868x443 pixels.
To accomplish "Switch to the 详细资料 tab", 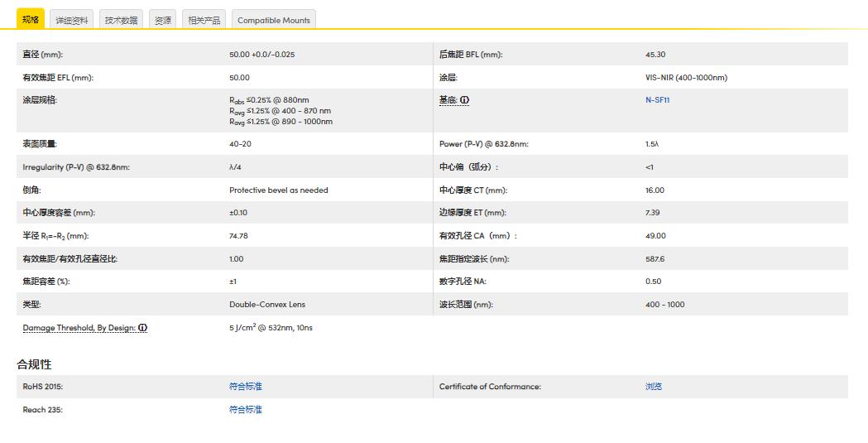I will [72, 20].
